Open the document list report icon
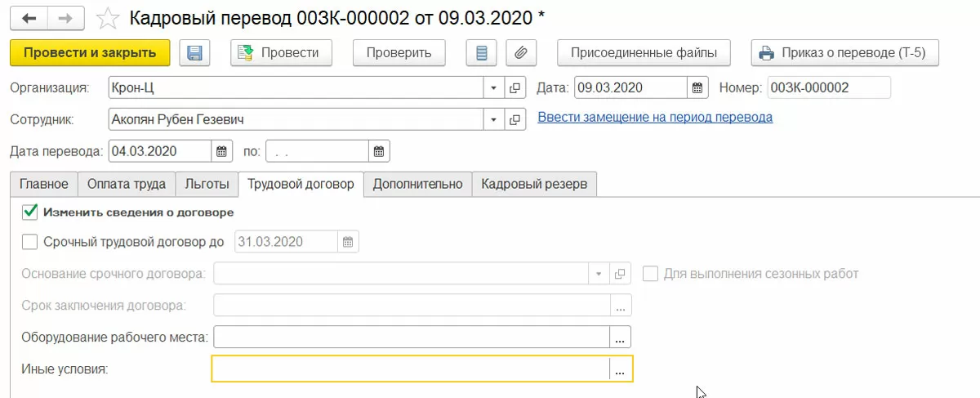980x398 pixels. 481,53
